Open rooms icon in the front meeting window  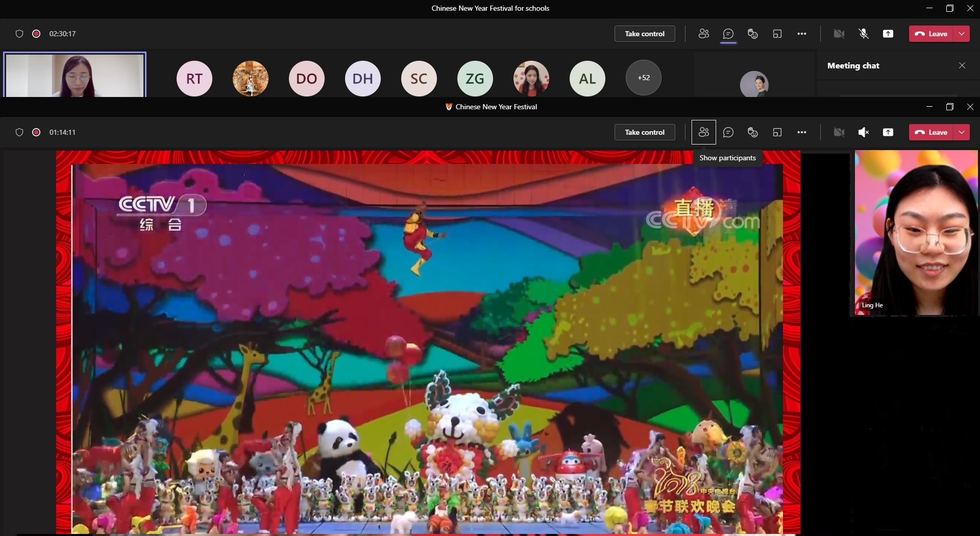pyautogui.click(x=777, y=132)
